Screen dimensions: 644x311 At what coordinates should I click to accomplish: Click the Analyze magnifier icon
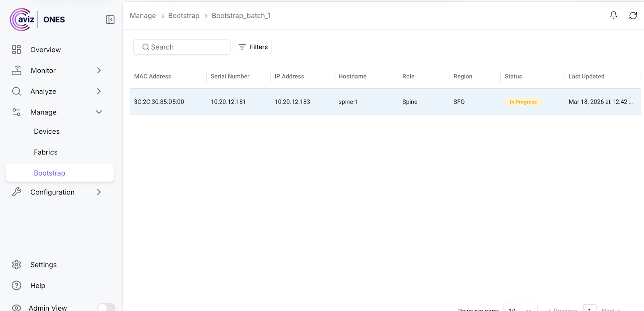pyautogui.click(x=17, y=91)
